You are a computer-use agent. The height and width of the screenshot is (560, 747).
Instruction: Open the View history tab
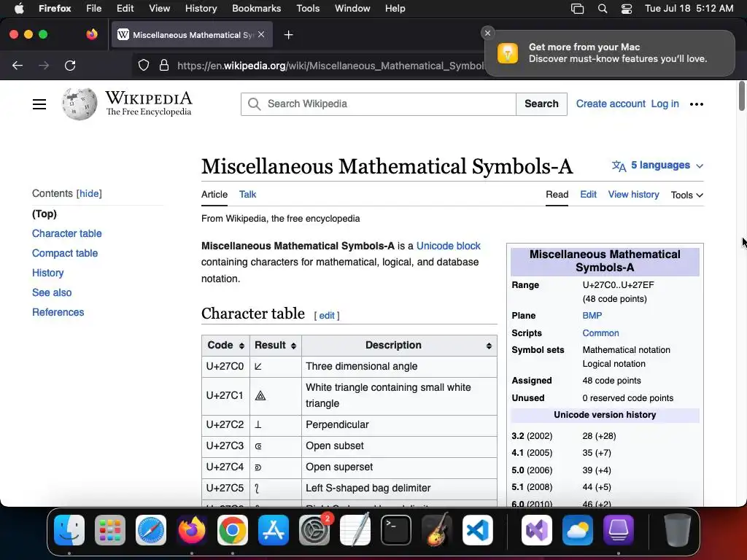pyautogui.click(x=634, y=194)
